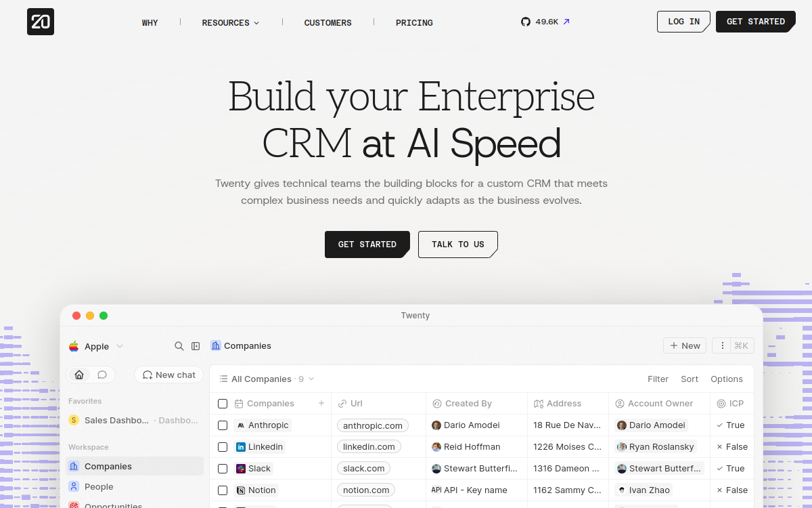Viewport: 812px width, 508px height.
Task: Click the ICP True value for Anthropic
Action: click(730, 425)
